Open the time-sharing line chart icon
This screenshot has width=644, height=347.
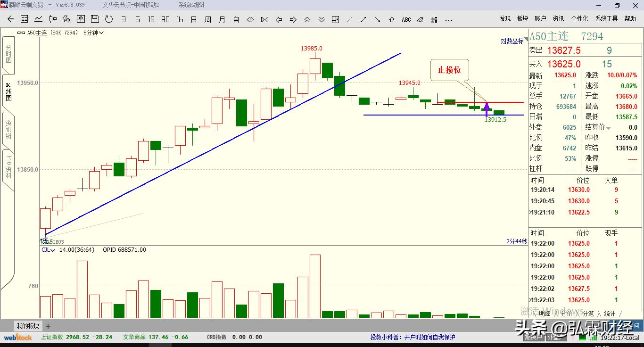pyautogui.click(x=38, y=19)
